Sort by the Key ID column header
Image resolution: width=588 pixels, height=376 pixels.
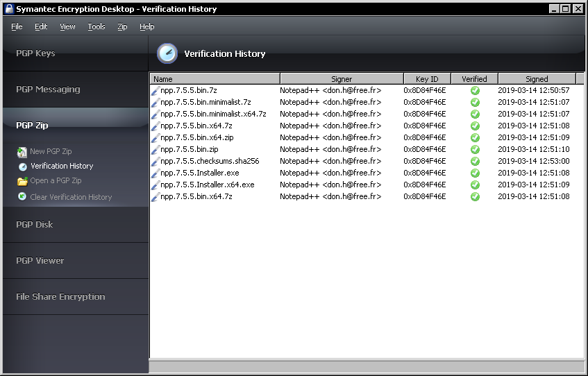coord(427,79)
